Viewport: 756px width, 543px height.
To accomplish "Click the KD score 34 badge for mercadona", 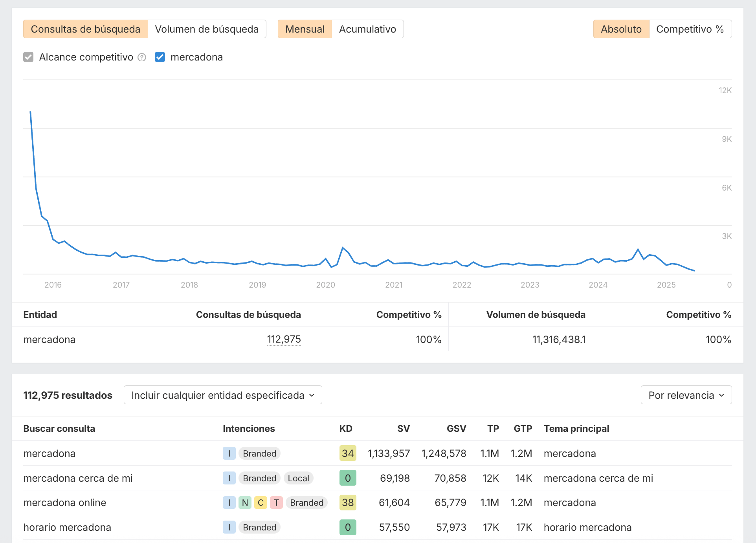I will click(x=347, y=453).
